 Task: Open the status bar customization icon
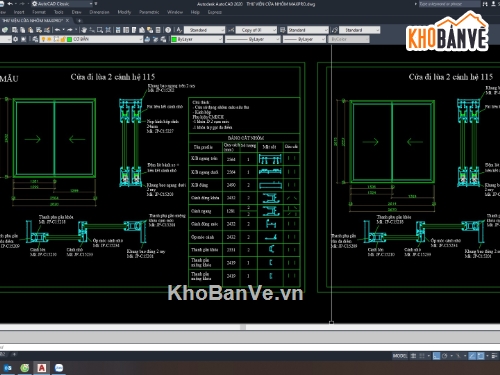pyautogui.click(x=495, y=356)
